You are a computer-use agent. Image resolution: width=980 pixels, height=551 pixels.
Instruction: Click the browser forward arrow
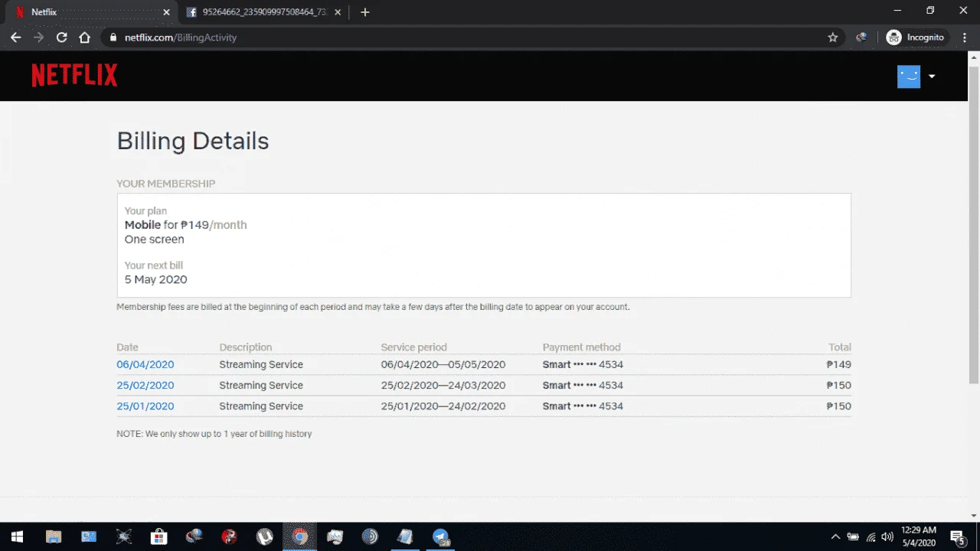(x=38, y=37)
